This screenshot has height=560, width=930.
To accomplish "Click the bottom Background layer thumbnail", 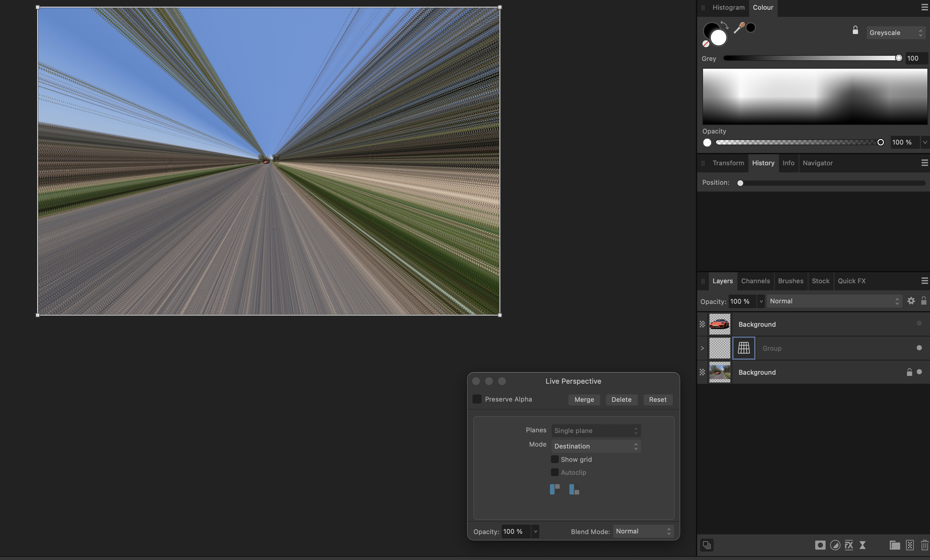I will 720,372.
